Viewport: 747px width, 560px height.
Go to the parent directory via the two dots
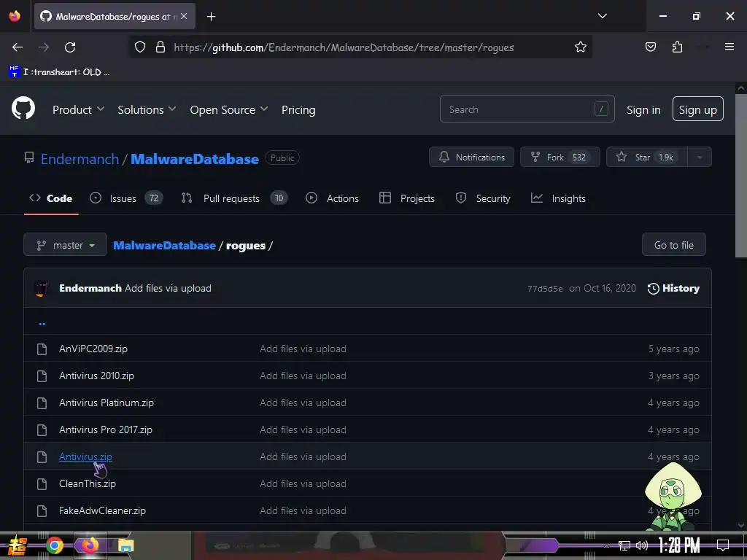[42, 323]
